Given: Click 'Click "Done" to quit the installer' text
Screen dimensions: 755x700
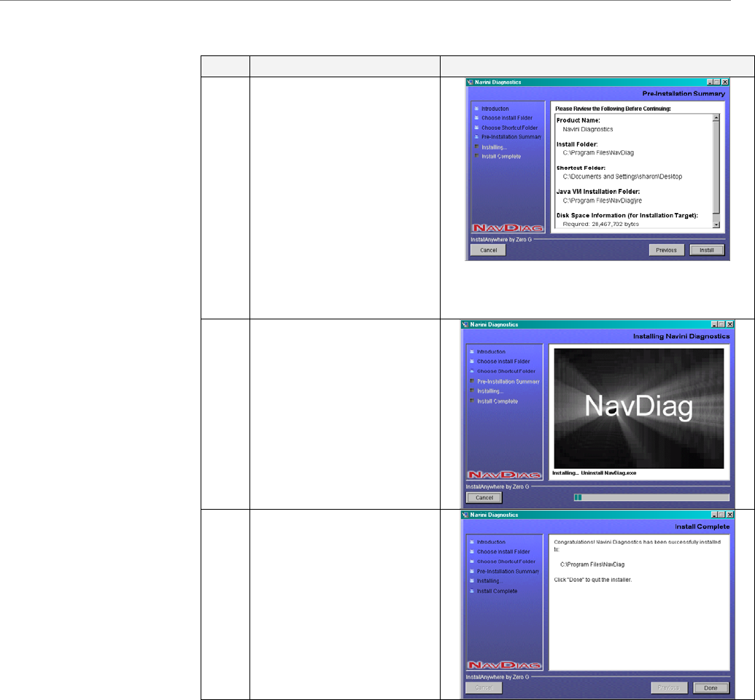Looking at the screenshot, I should click(x=593, y=580).
